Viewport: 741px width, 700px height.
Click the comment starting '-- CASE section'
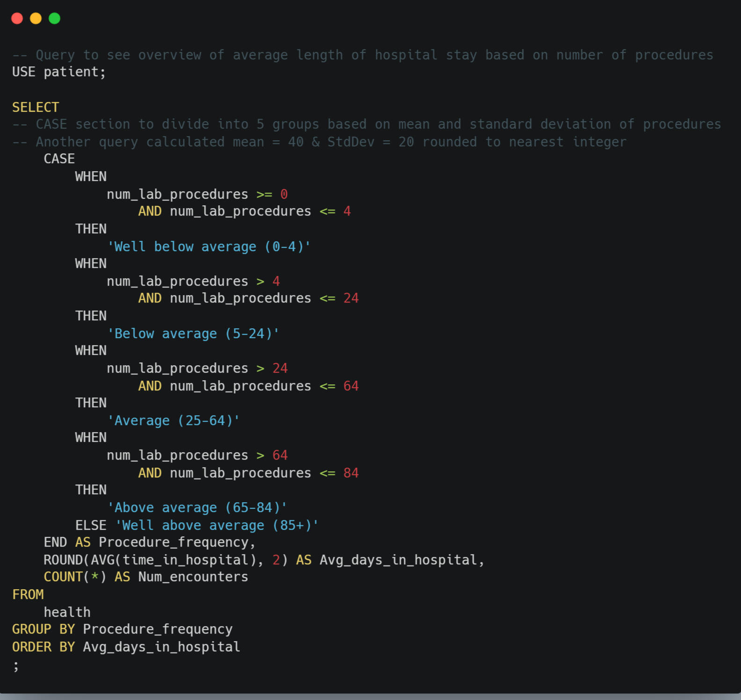click(x=367, y=124)
